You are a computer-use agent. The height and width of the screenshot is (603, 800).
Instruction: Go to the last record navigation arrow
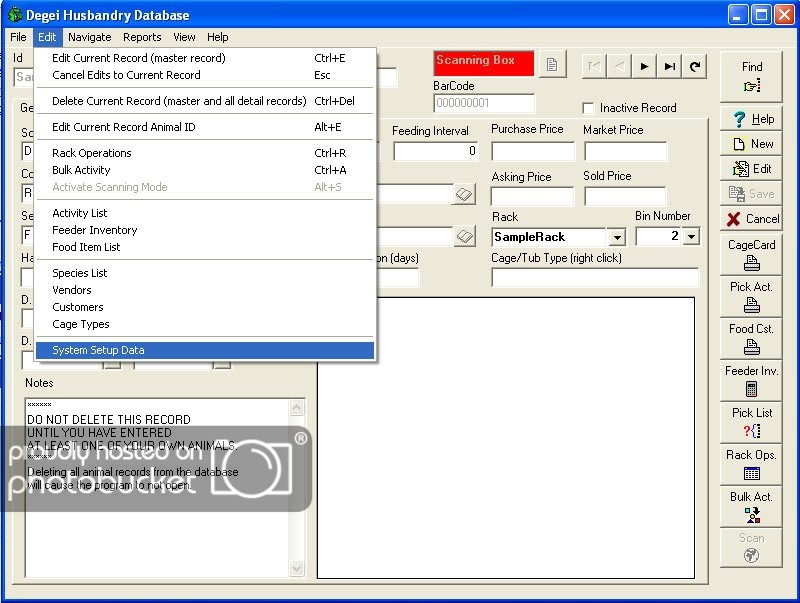click(x=670, y=66)
